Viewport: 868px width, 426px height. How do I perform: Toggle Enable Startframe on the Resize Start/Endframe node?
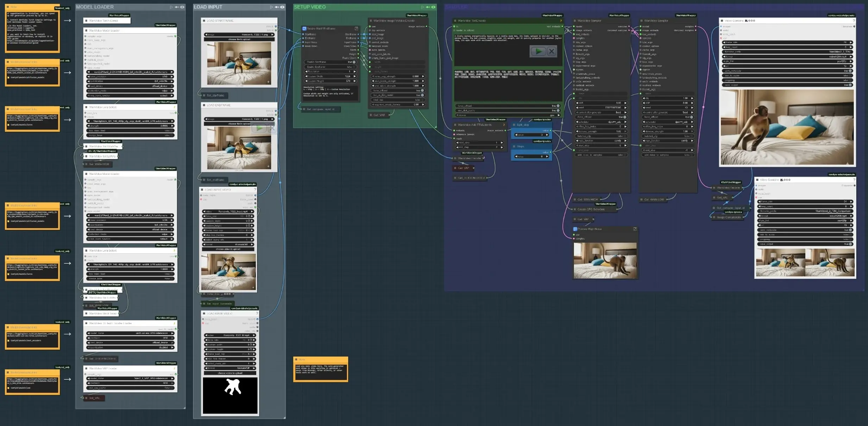(330, 62)
